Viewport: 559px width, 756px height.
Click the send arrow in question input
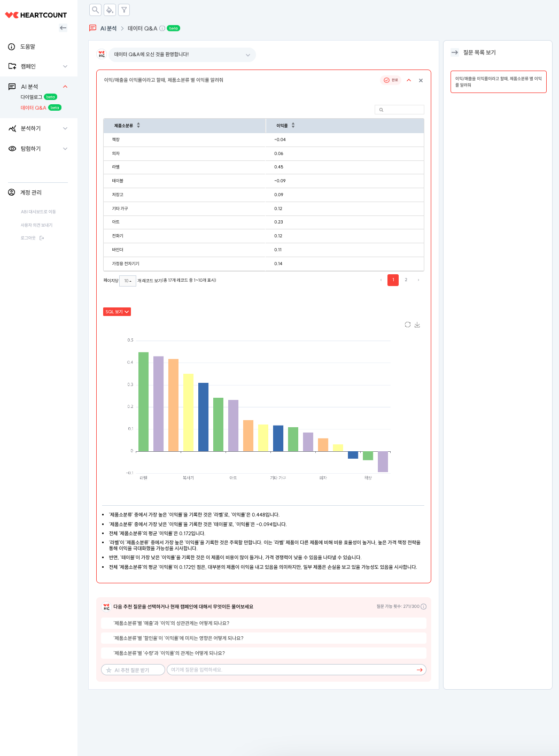pos(420,670)
